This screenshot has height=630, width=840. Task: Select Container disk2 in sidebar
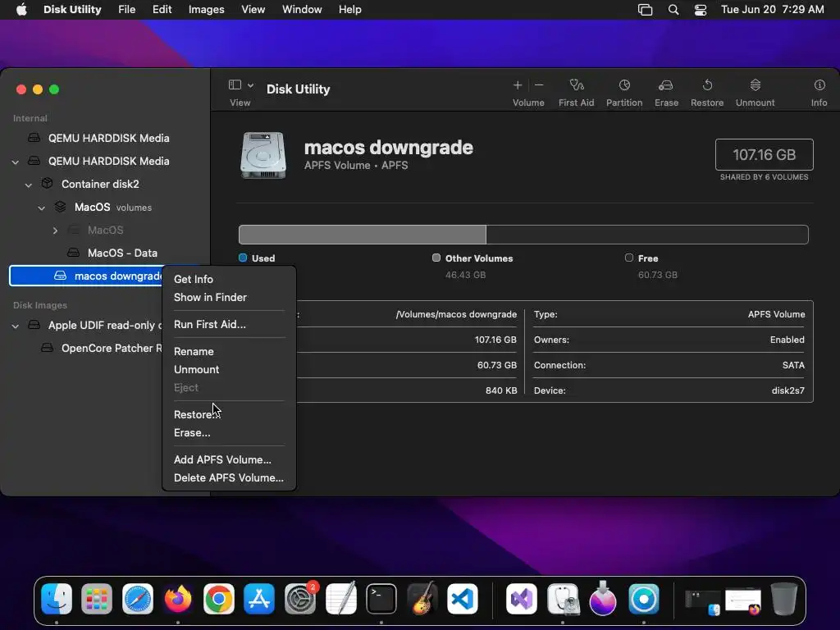[x=100, y=184]
